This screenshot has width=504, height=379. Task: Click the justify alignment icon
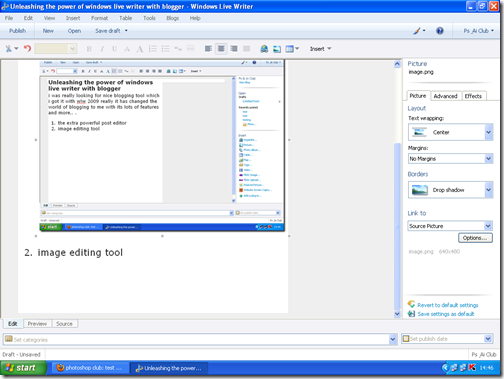(247, 49)
